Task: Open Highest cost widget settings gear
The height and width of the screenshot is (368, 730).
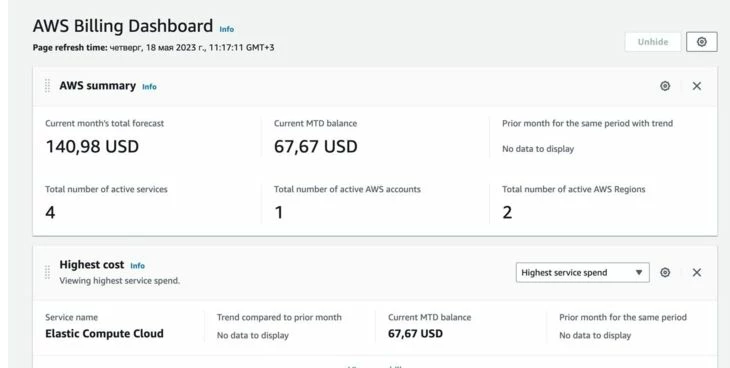Action: (x=665, y=273)
